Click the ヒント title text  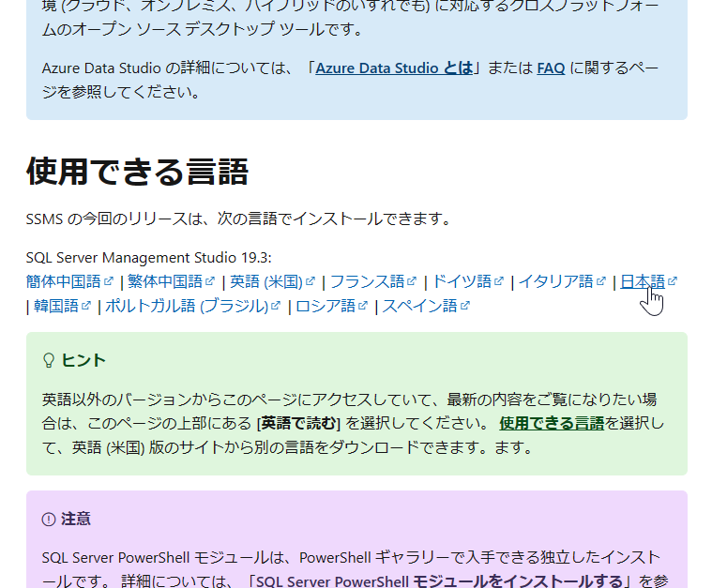click(83, 360)
